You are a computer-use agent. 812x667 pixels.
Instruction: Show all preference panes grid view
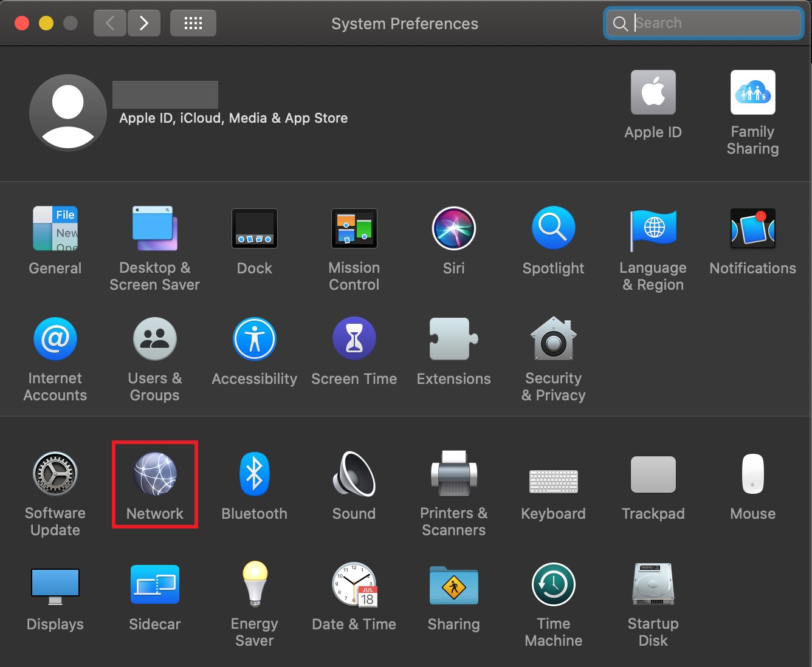pyautogui.click(x=193, y=22)
